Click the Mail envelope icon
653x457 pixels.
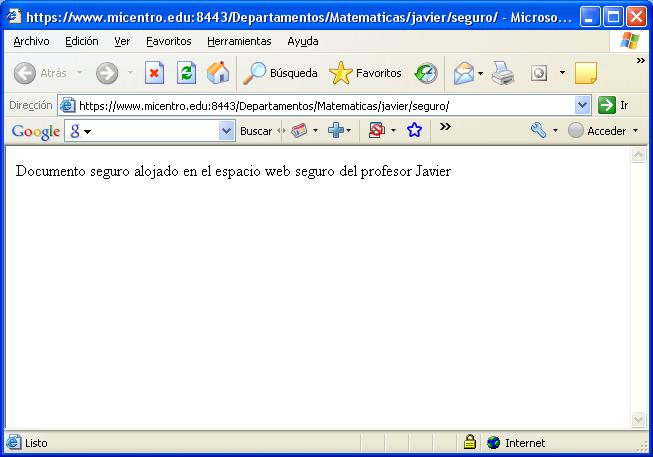click(462, 73)
